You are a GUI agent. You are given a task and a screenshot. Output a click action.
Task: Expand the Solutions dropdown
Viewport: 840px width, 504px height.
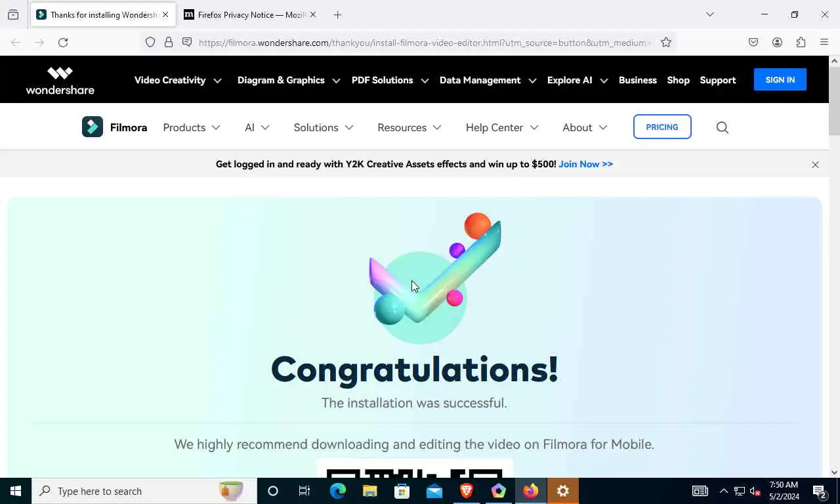(324, 127)
